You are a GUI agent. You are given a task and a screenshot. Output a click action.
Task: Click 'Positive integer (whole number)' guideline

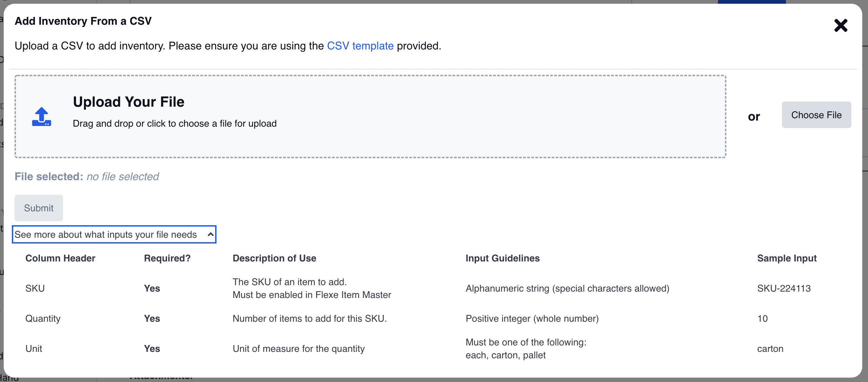[532, 319]
